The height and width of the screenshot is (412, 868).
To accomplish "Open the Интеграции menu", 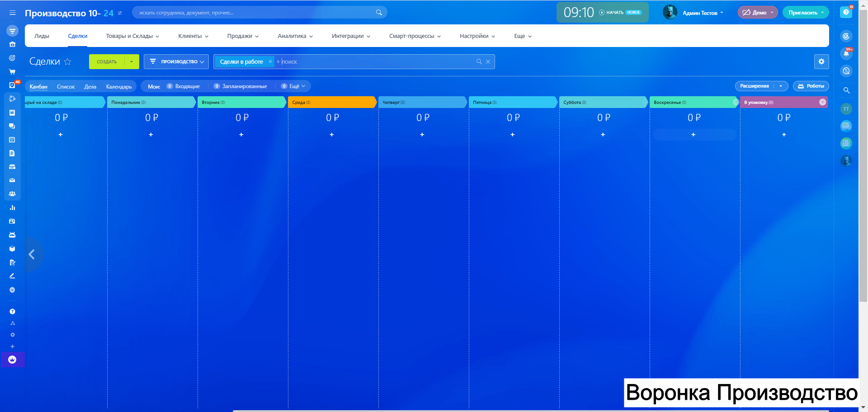I will [x=351, y=36].
